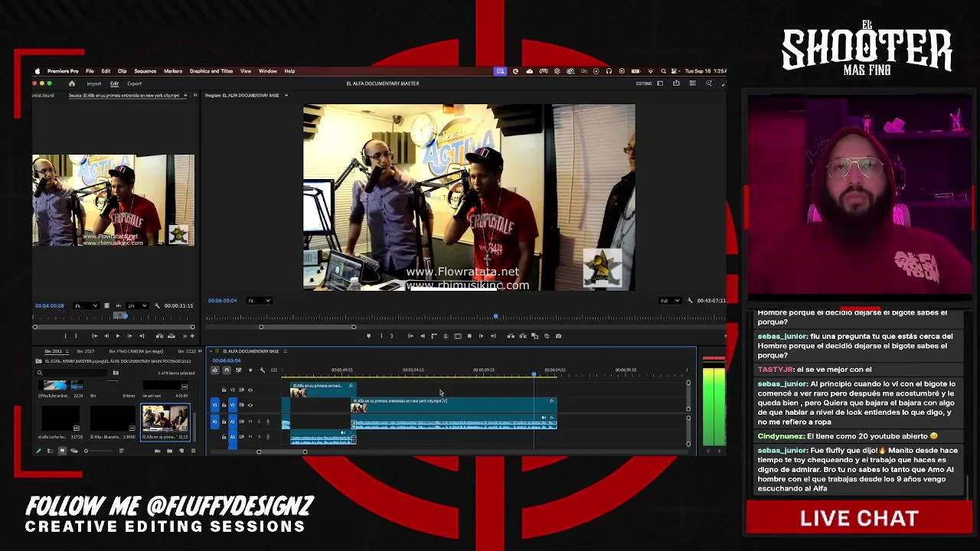Open Source panel overflow chevrons

pos(194,96)
